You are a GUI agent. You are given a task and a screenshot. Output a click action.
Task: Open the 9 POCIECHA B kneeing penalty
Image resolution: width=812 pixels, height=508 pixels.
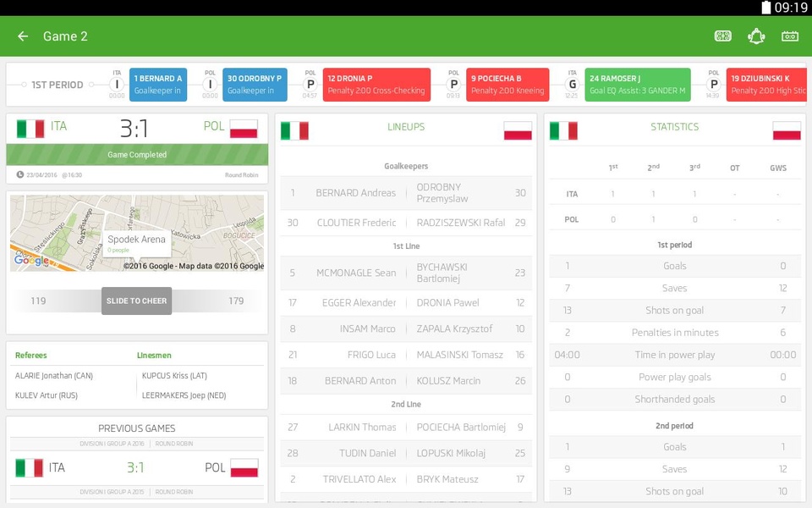click(x=507, y=85)
